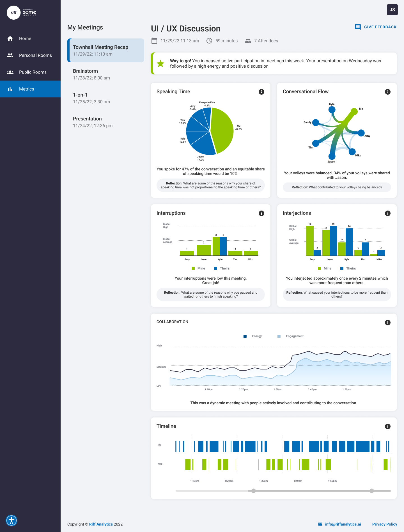
Task: Click the Kyle node in Conversational Flow
Action: [x=332, y=110]
